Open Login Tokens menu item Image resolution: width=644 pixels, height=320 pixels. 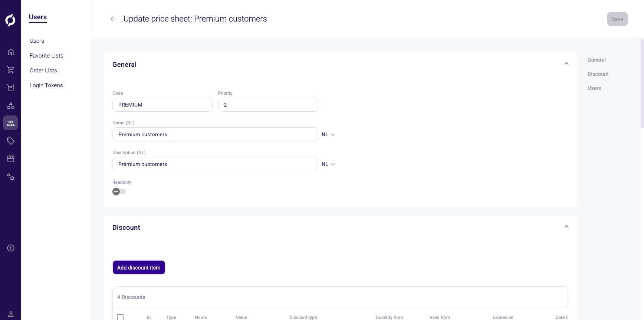[46, 85]
